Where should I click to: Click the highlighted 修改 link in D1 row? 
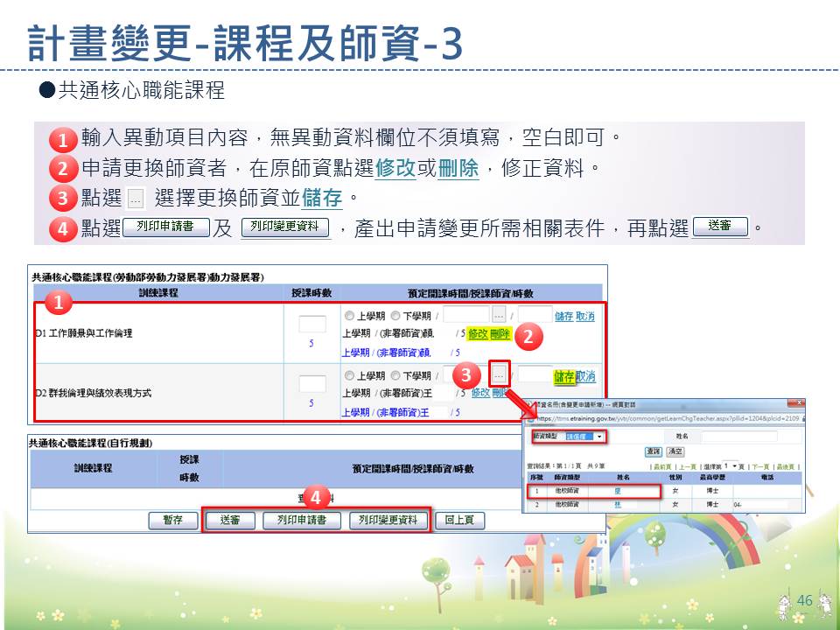[478, 333]
